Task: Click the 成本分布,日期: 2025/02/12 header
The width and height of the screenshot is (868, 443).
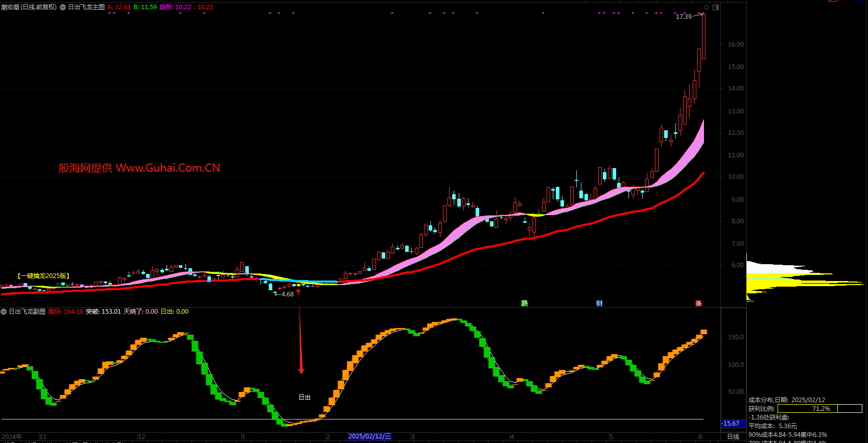Action: (x=787, y=400)
